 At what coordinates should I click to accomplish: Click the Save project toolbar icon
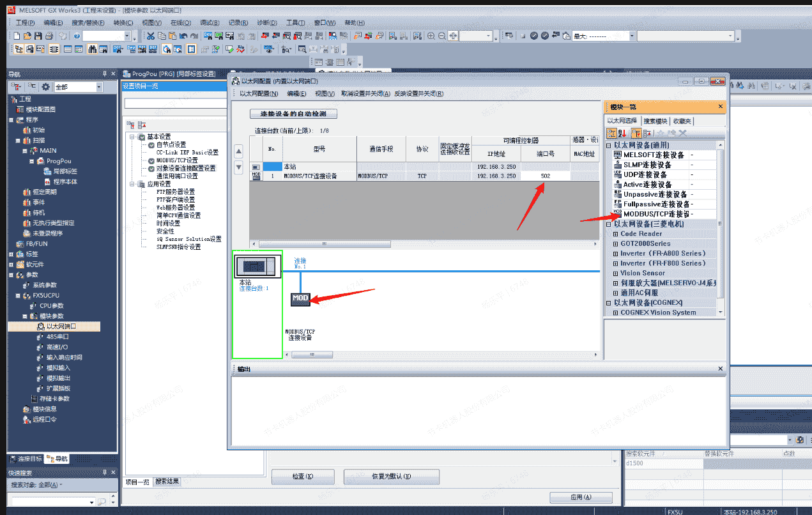pos(38,36)
